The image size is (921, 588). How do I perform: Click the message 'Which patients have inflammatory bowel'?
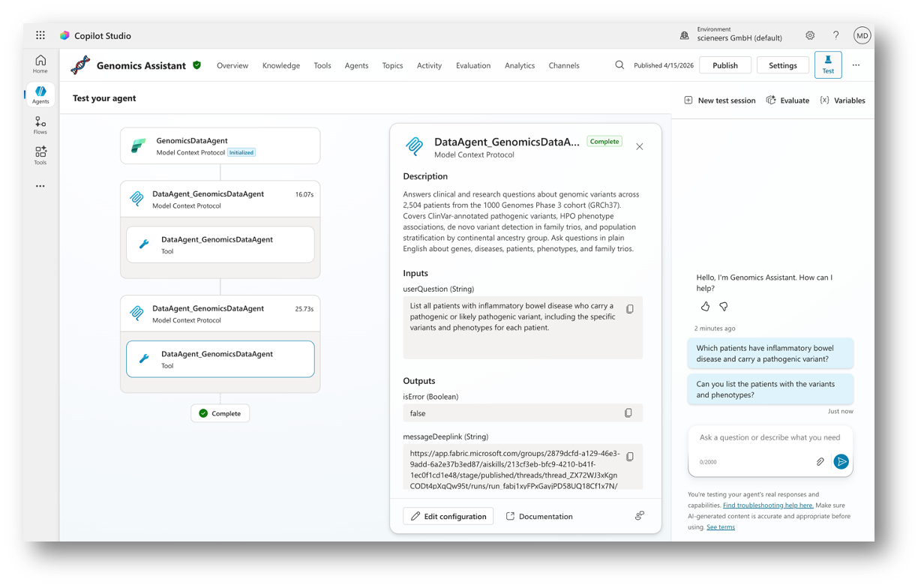tap(770, 353)
